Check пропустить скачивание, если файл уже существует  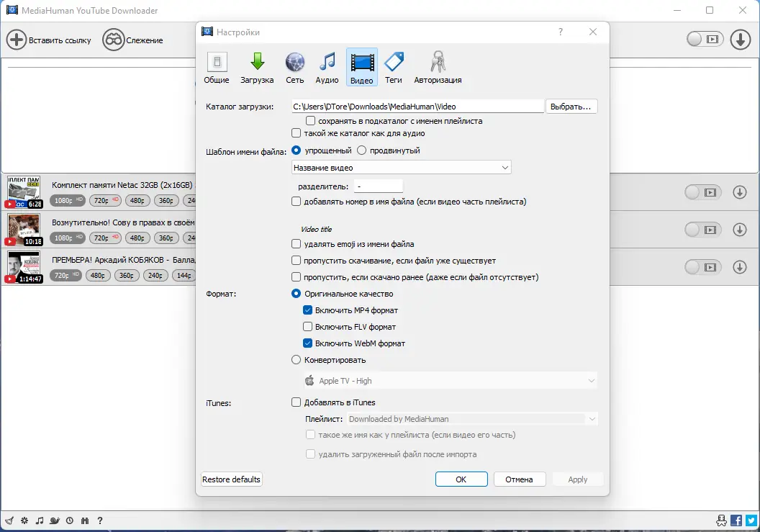(296, 261)
